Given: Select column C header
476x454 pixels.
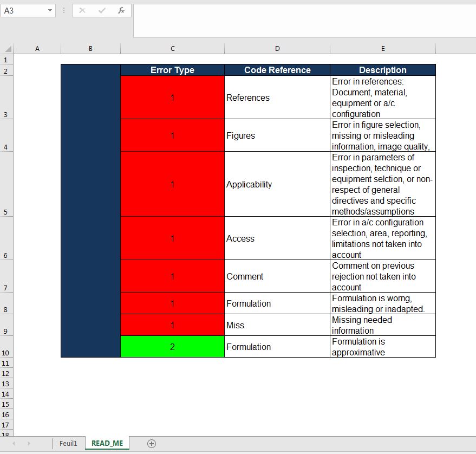Looking at the screenshot, I should pos(172,49).
